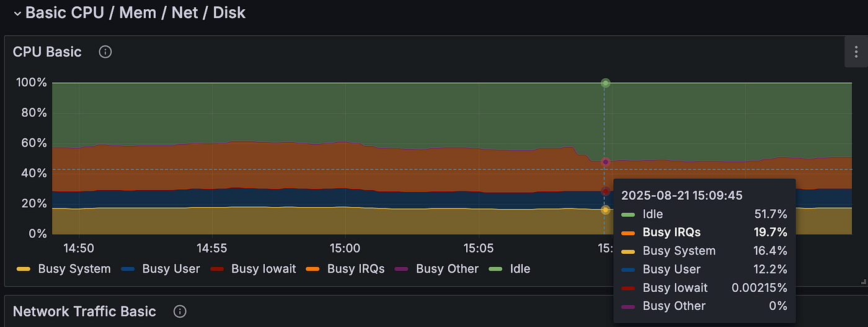Click the purple Busy Other legend color swatch
868x327 pixels.
pos(402,269)
